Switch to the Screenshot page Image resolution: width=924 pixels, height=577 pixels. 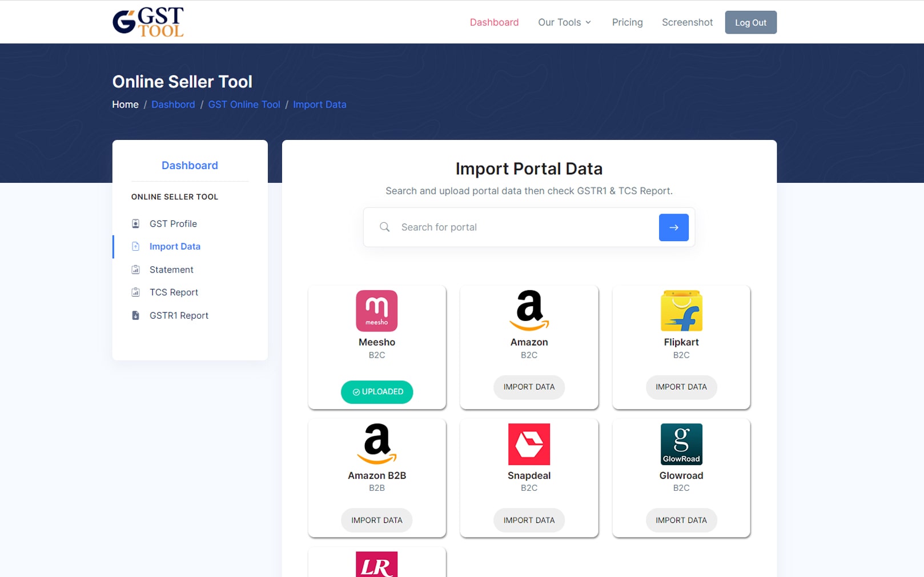coord(687,22)
